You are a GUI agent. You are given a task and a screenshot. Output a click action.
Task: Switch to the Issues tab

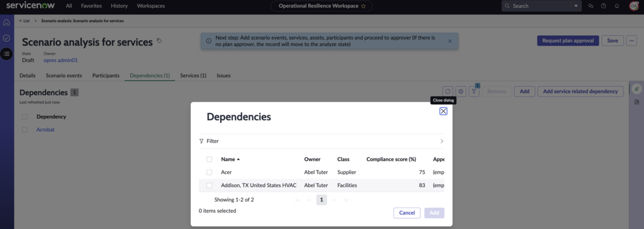(223, 76)
